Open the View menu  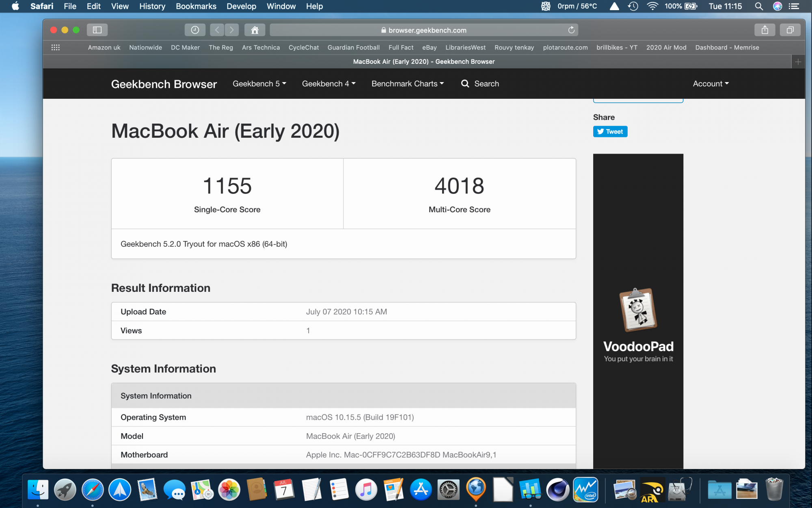120,6
